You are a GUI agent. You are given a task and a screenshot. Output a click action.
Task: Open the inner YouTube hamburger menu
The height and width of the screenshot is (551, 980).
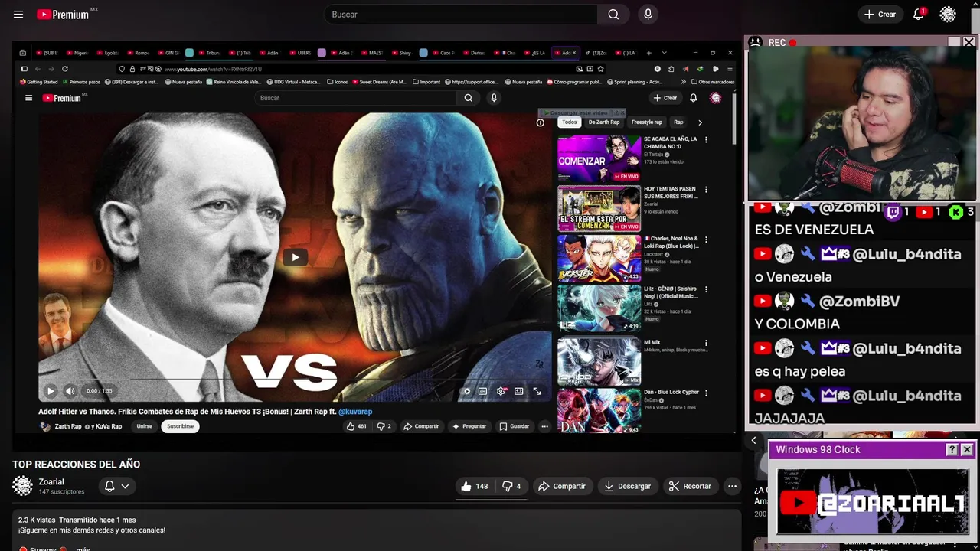[x=28, y=98]
